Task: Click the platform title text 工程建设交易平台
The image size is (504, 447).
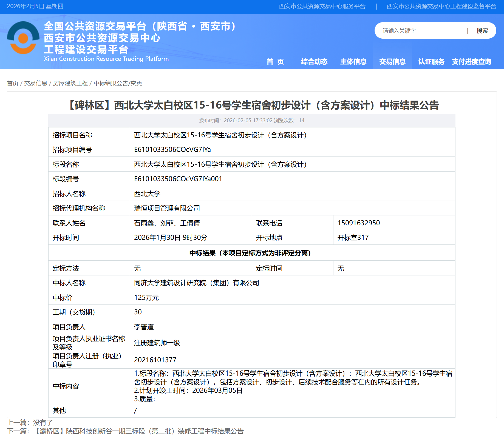Action: pos(86,50)
